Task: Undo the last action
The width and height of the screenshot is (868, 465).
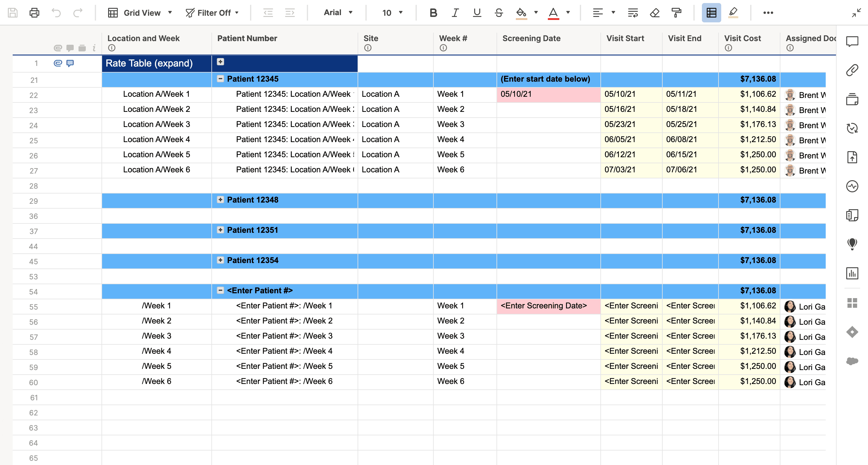Action: point(56,13)
